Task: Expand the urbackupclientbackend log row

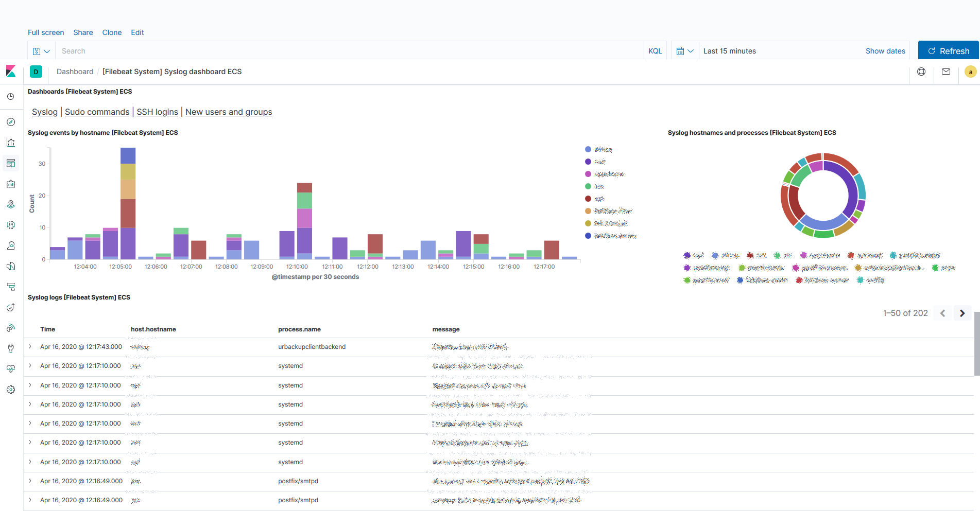Action: coord(30,347)
